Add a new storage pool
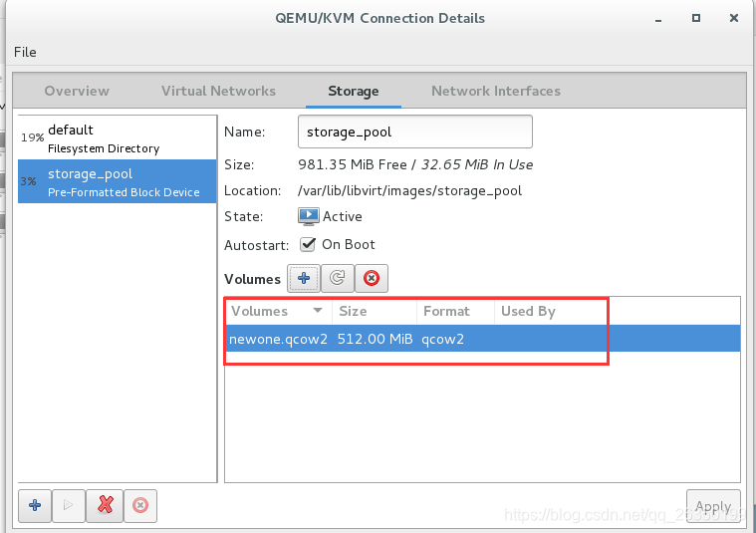 [x=35, y=505]
